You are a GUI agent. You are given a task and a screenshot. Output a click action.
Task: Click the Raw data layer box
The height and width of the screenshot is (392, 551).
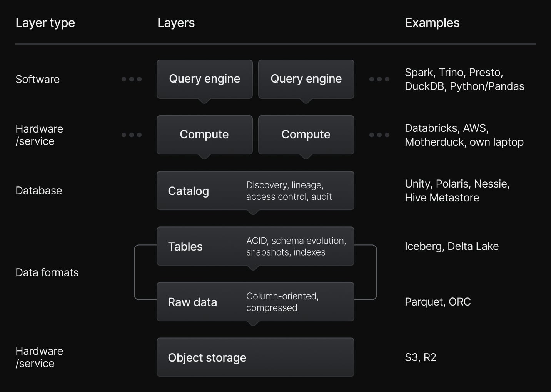255,302
